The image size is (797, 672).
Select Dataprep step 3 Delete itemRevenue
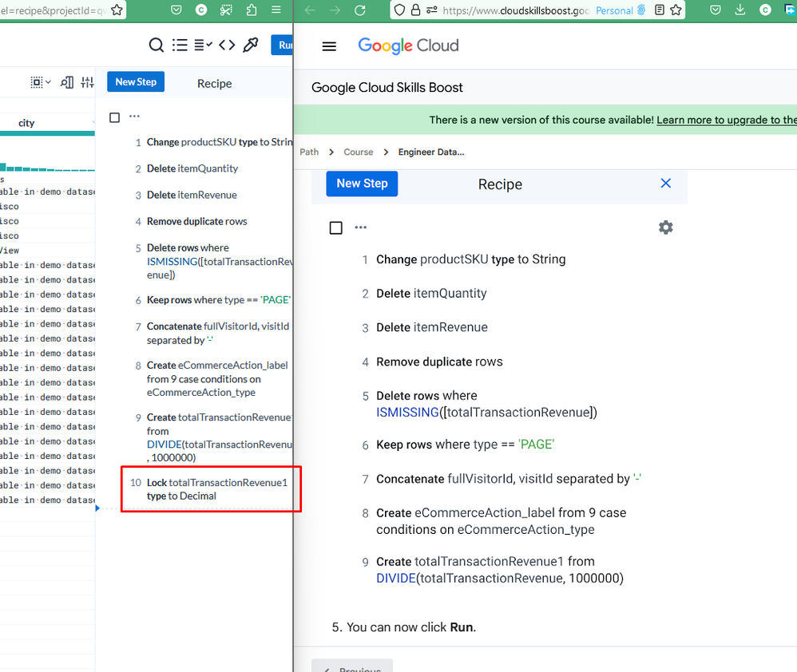coord(192,195)
